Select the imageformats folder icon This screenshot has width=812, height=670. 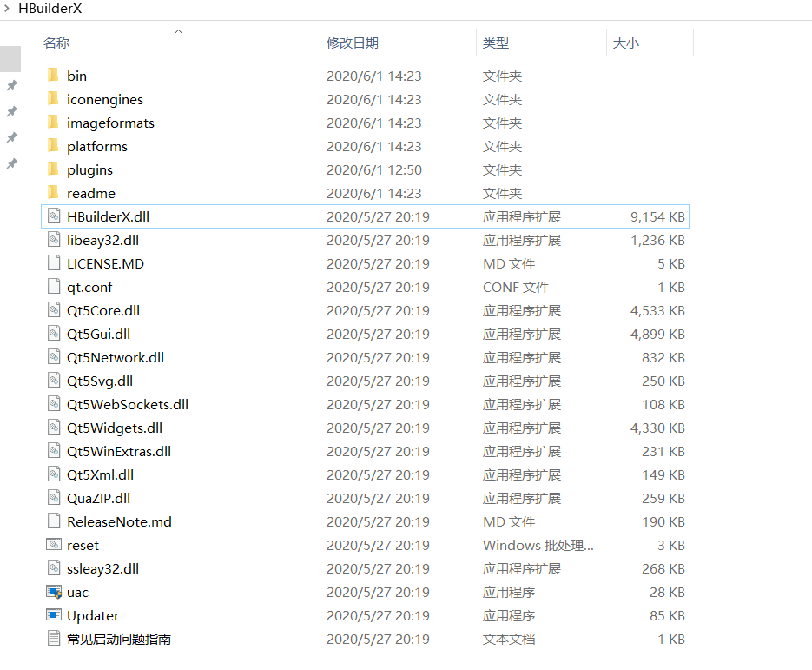53,123
